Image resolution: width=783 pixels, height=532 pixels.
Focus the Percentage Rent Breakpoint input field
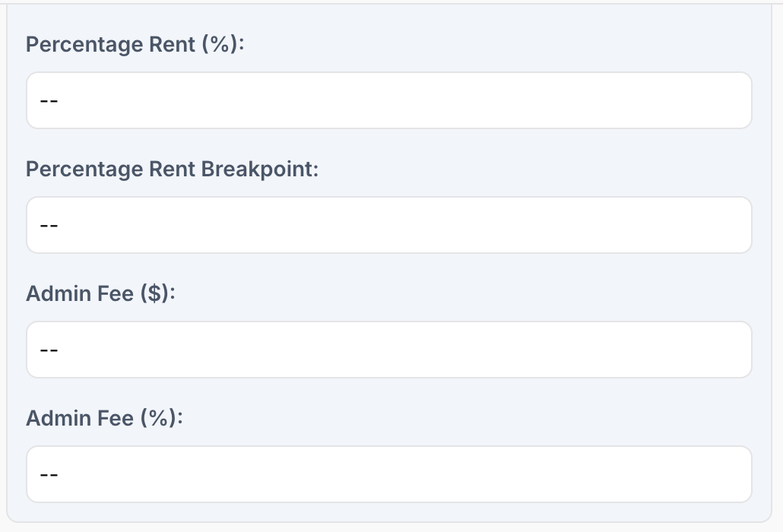pos(388,225)
